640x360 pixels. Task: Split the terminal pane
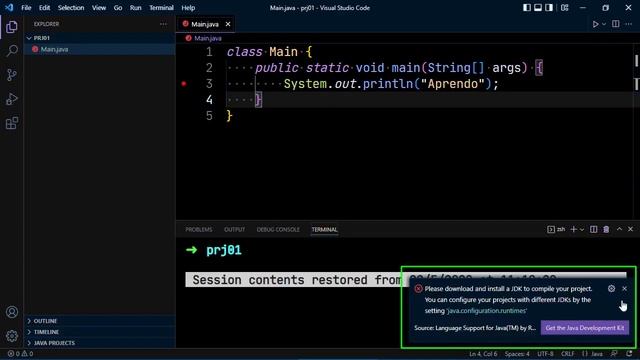click(593, 229)
